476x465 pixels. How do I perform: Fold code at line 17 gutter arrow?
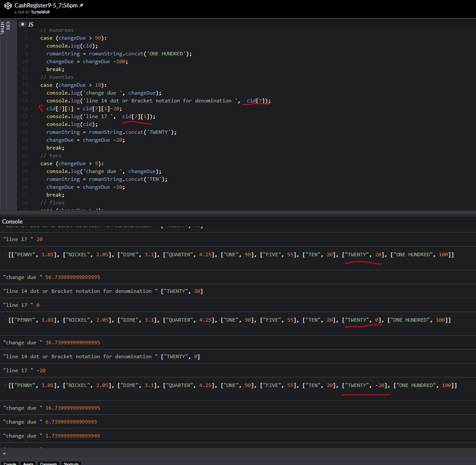click(31, 117)
